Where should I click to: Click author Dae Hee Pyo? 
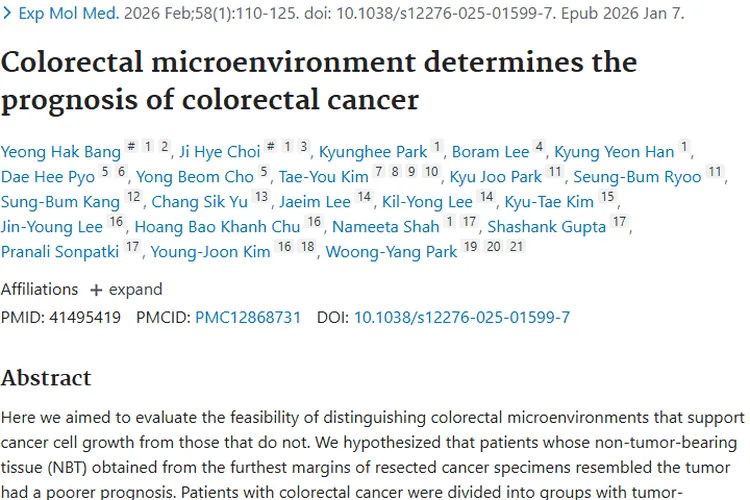tap(47, 177)
